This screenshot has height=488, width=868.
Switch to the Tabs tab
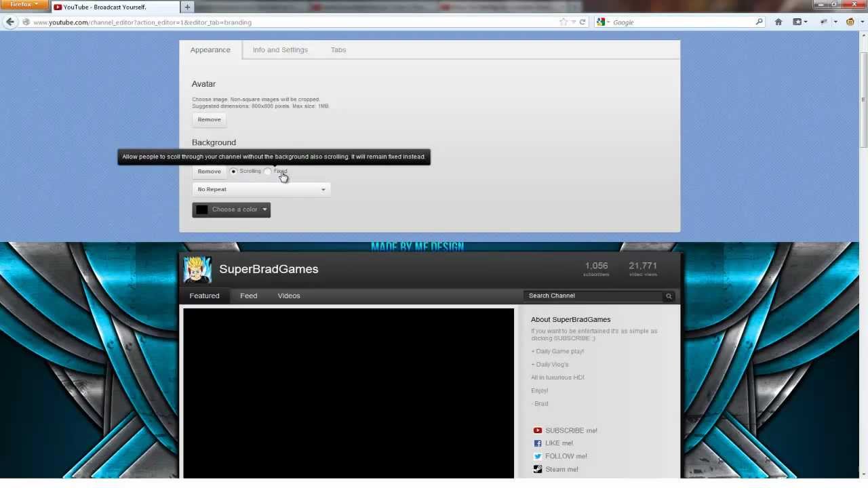pos(338,50)
